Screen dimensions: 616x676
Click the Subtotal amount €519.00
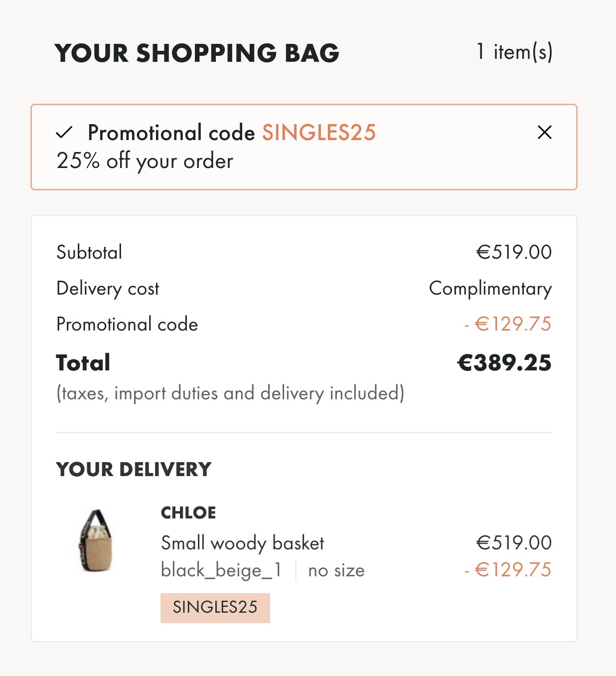pyautogui.click(x=514, y=252)
